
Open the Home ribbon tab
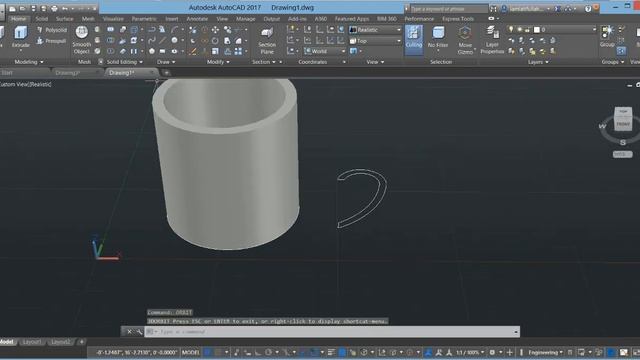coord(18,19)
